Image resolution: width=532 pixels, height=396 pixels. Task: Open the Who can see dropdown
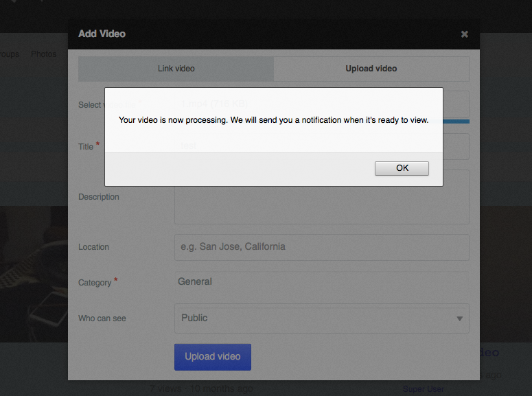pos(322,318)
